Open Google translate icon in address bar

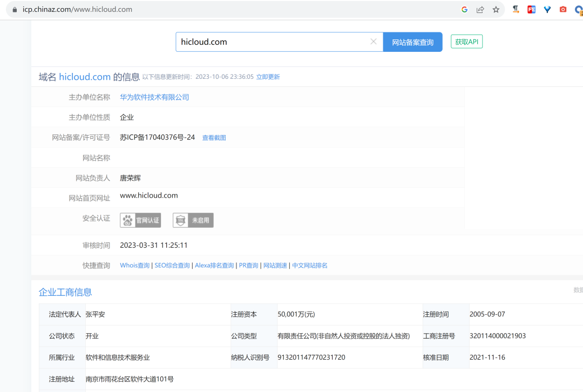[x=464, y=10]
